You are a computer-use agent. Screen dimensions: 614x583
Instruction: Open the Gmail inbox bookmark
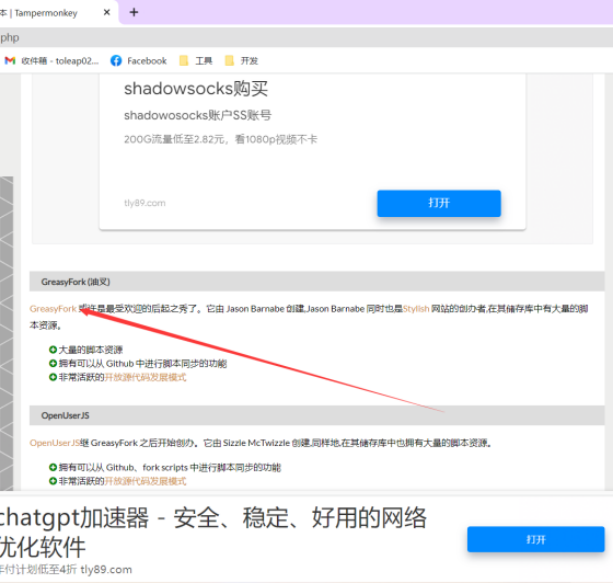pyautogui.click(x=52, y=61)
